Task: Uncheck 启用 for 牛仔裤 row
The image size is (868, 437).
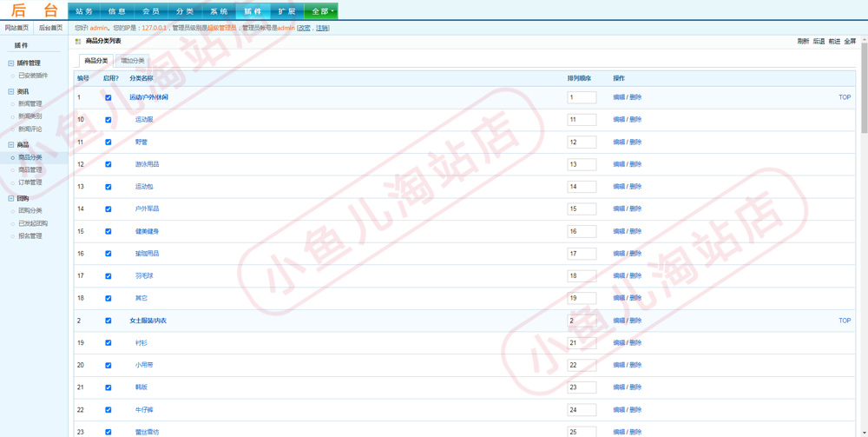Action: tap(108, 410)
